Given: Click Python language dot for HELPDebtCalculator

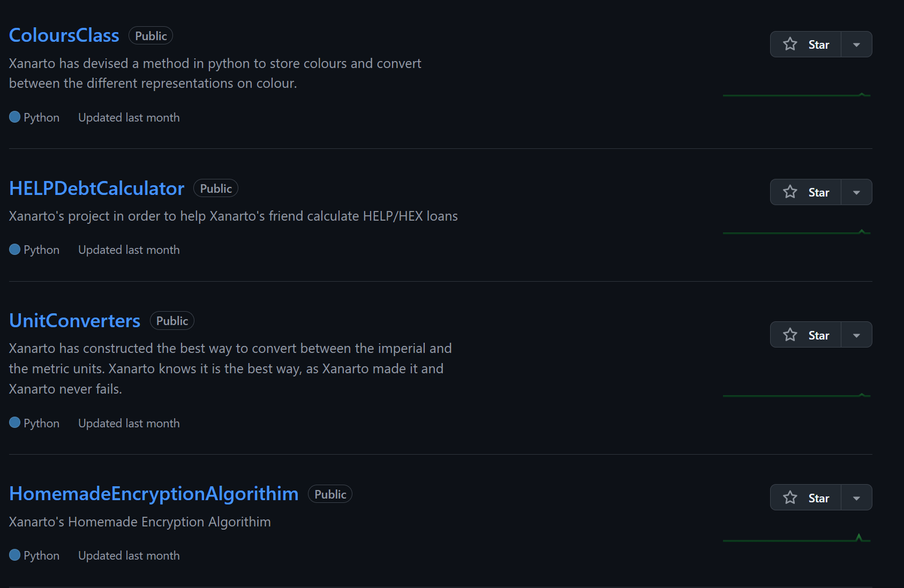Looking at the screenshot, I should tap(15, 250).
